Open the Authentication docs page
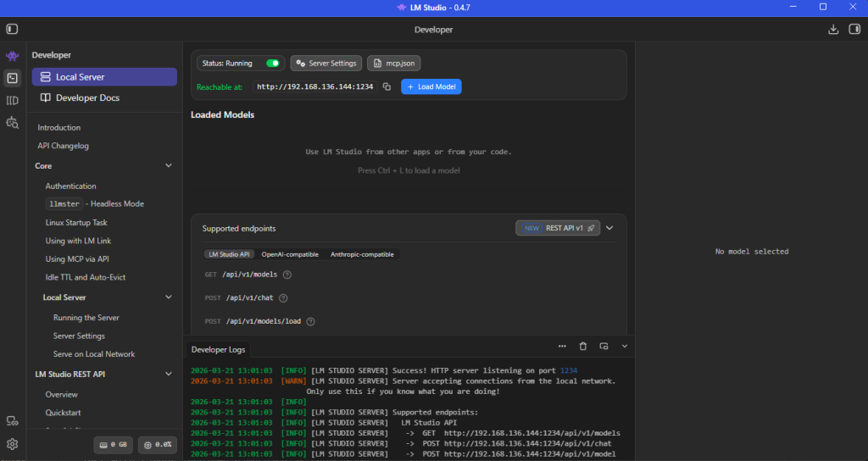Image resolution: width=868 pixels, height=461 pixels. click(71, 186)
